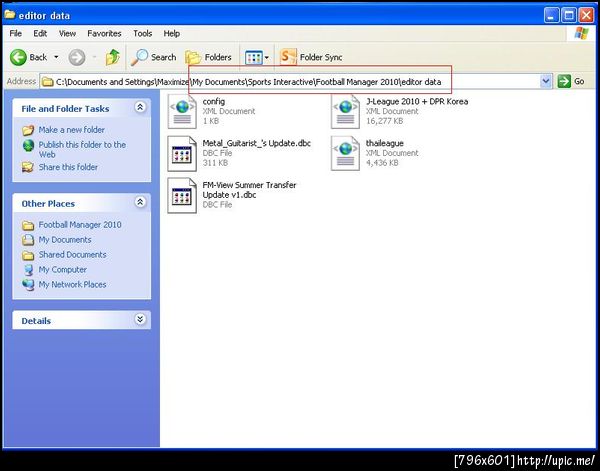Expand the address bar dropdown list
This screenshot has width=600, height=471.
[x=546, y=81]
